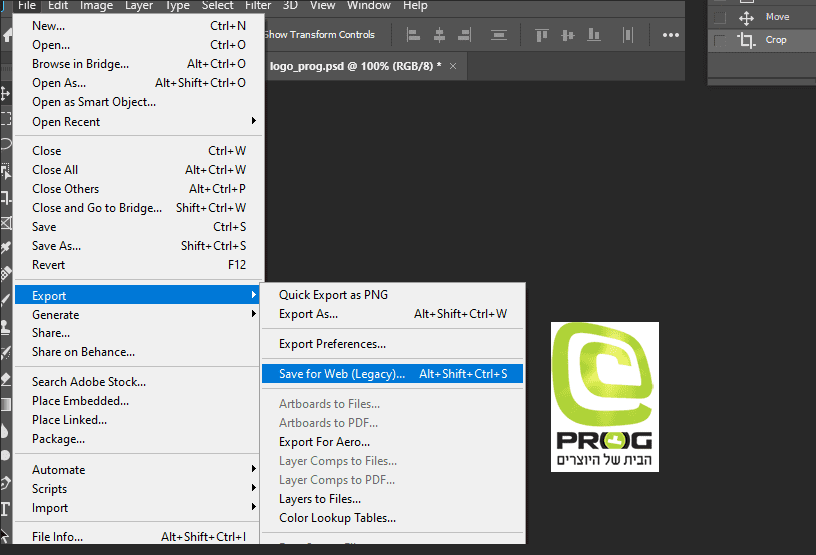Viewport: 816px width, 555px height.
Task: Open the Window menu in the menu bar
Action: [368, 6]
